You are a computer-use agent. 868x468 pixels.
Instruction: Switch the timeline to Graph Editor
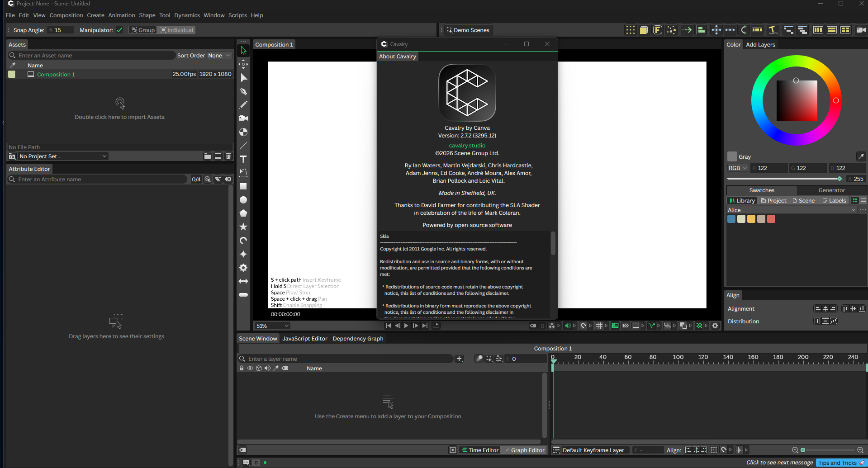coord(524,450)
